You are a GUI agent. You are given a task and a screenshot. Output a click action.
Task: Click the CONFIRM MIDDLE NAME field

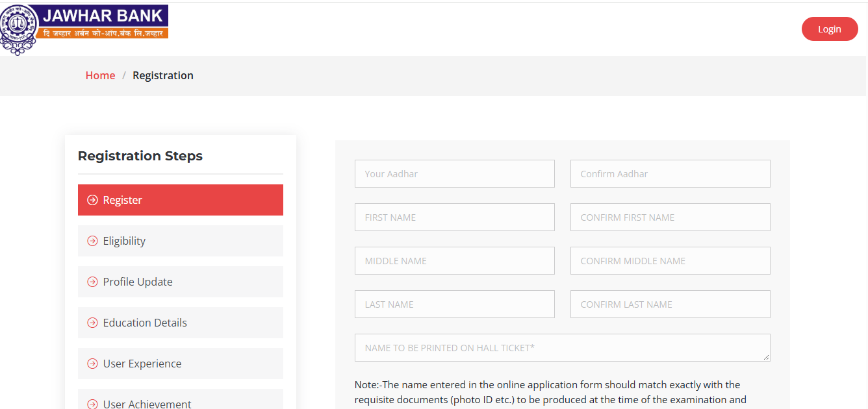(x=670, y=261)
